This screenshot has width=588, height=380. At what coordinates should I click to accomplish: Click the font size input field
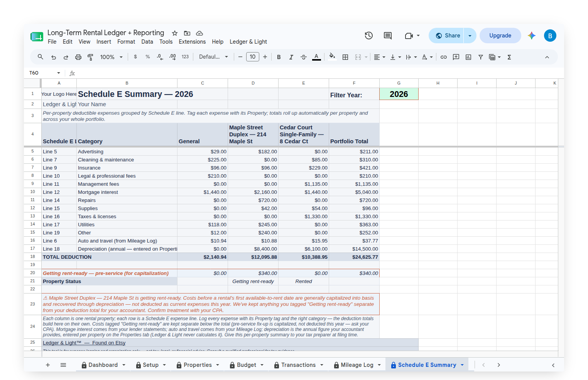(x=253, y=57)
